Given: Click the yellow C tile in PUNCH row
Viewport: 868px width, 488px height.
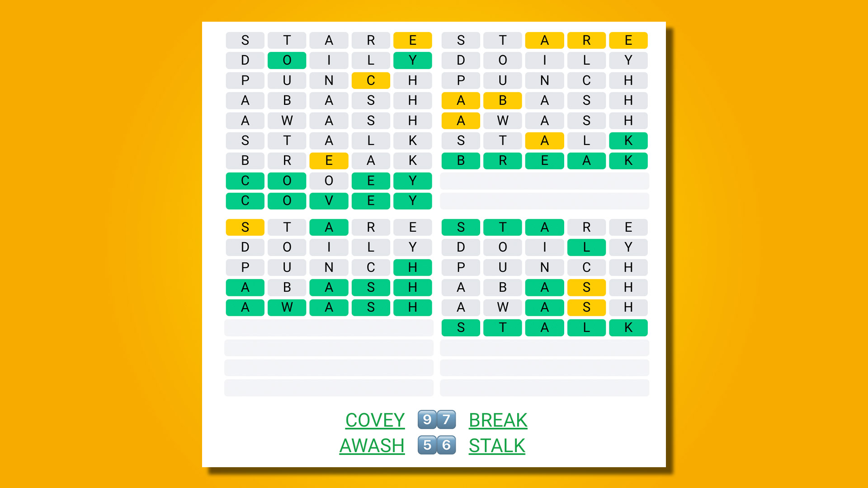Looking at the screenshot, I should [x=365, y=80].
